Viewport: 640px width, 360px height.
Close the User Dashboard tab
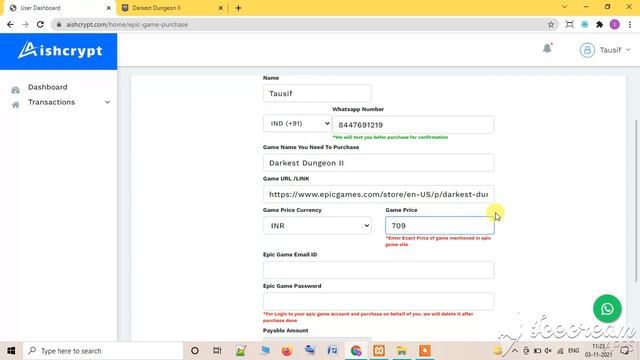(x=109, y=8)
